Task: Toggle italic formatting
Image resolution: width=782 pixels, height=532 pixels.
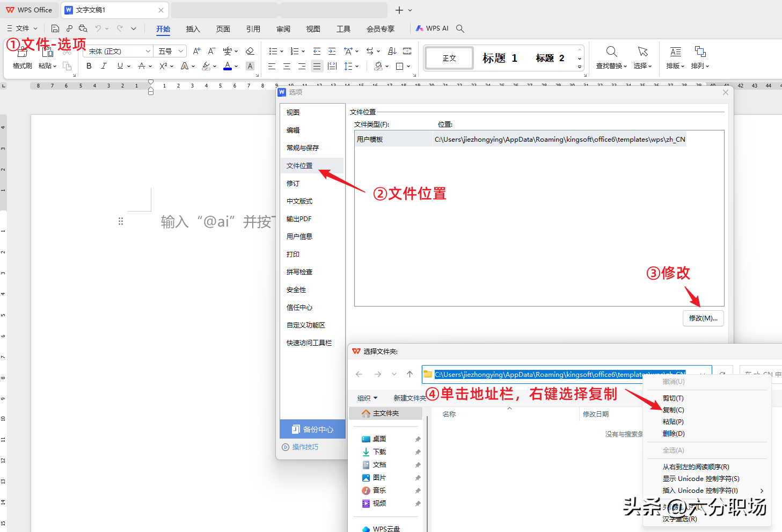Action: (x=104, y=66)
